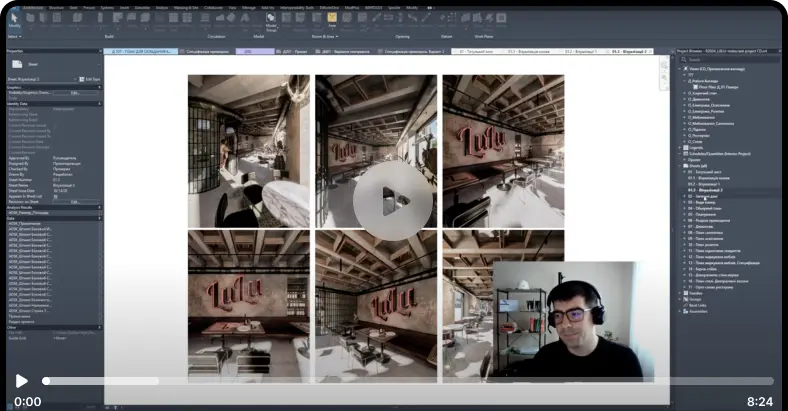Click the video progress bar
Screen dimensions: 788x411
[408, 381]
